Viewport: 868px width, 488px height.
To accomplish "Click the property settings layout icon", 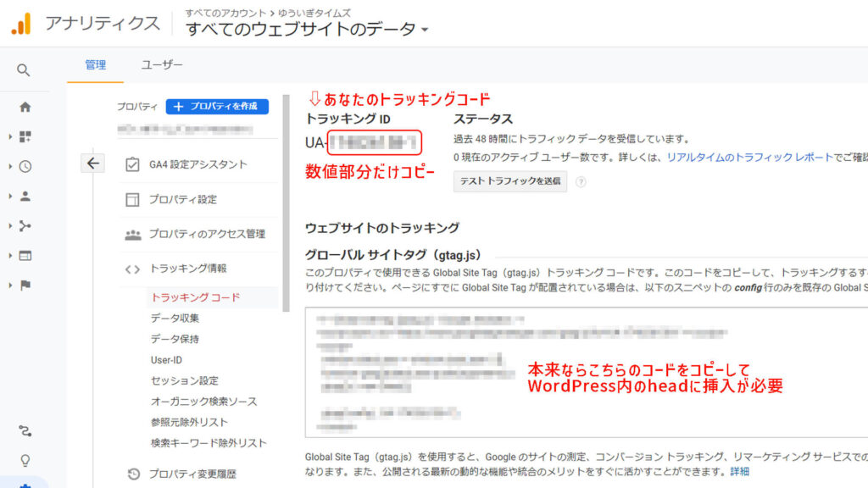I will click(x=132, y=200).
